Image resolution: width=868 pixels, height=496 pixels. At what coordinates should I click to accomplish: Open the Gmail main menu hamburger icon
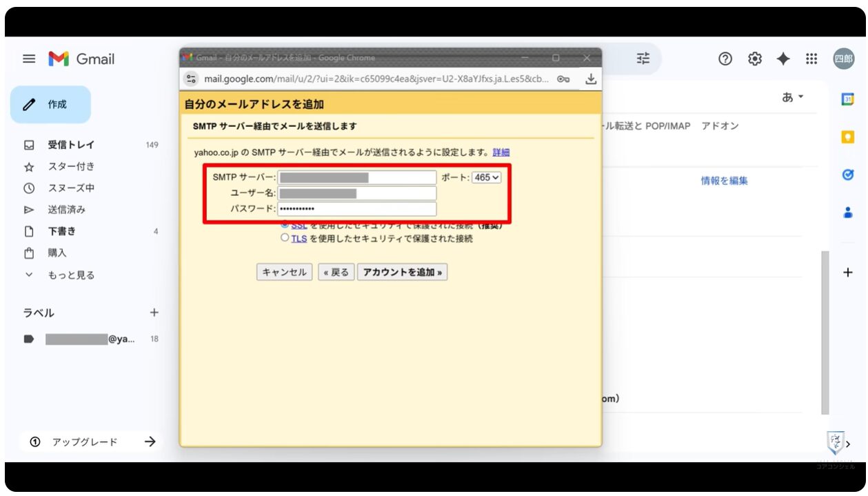point(29,59)
